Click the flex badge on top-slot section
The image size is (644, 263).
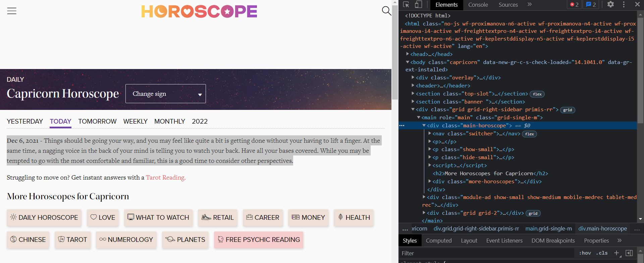(537, 94)
